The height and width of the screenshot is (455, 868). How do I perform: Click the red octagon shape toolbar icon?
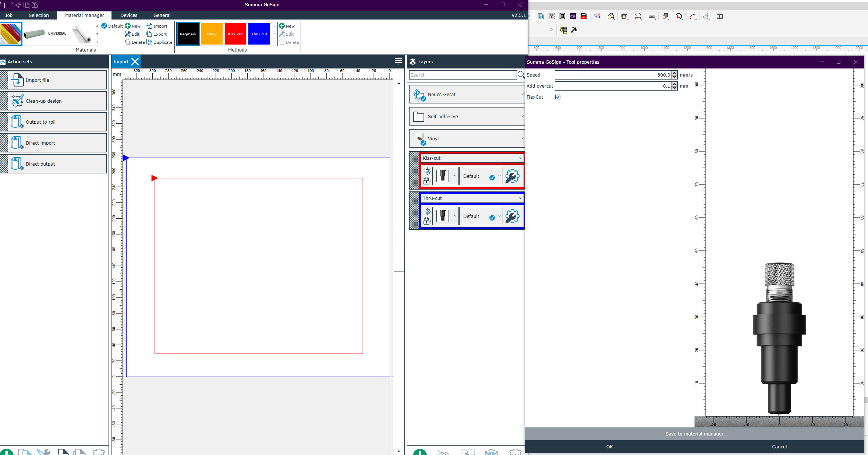[x=679, y=16]
